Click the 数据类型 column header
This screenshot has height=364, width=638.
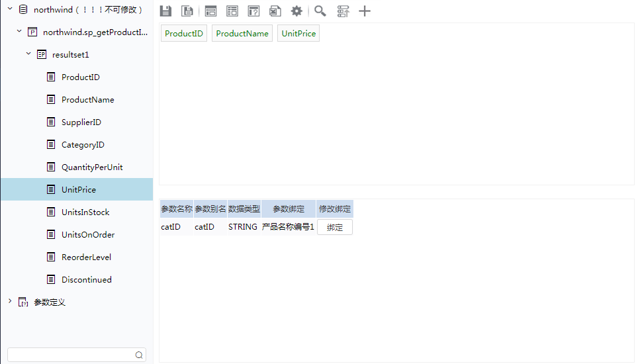pyautogui.click(x=244, y=208)
